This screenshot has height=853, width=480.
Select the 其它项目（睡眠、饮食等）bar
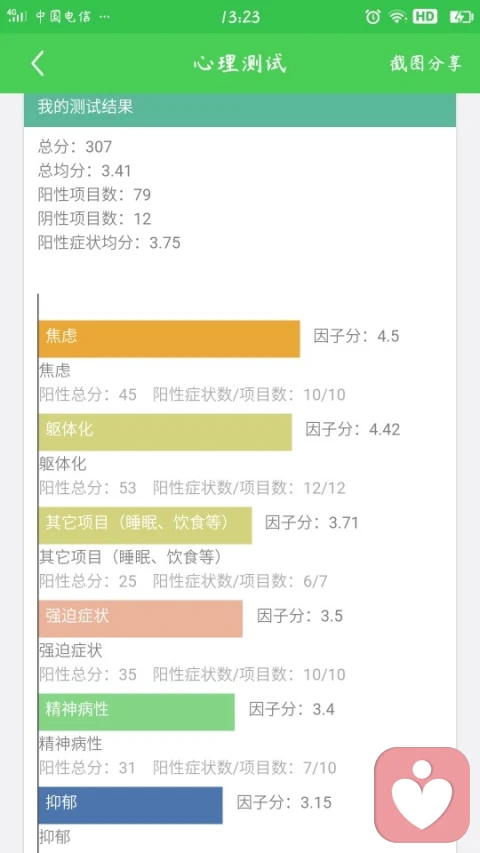click(145, 526)
